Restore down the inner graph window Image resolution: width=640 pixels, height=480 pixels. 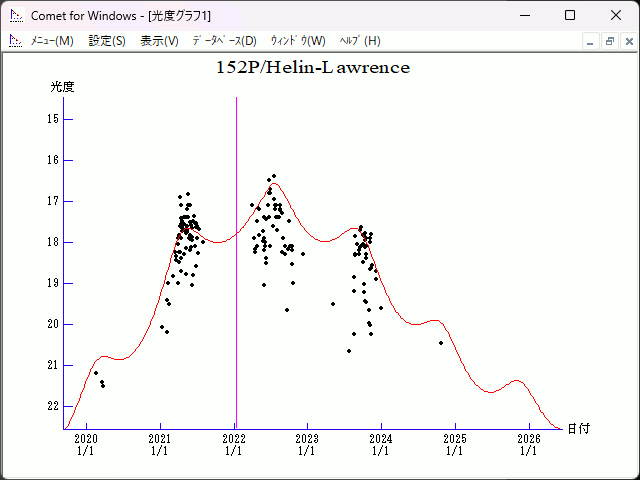(x=609, y=41)
